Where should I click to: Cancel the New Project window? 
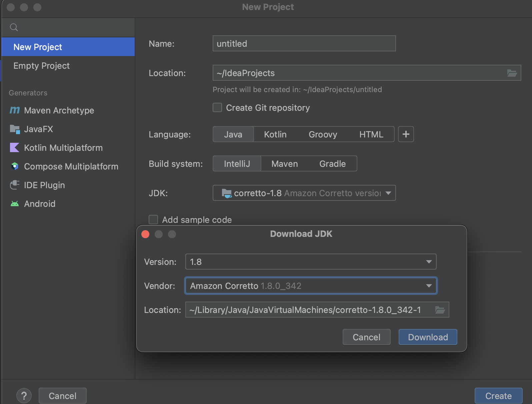[62, 396]
